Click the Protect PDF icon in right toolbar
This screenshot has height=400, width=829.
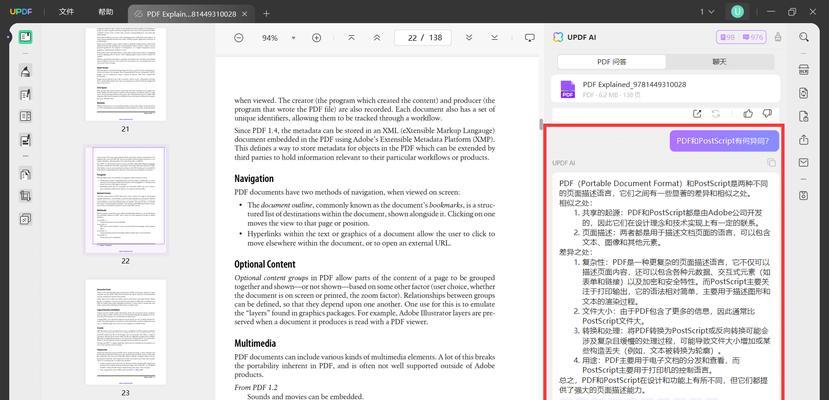click(804, 117)
